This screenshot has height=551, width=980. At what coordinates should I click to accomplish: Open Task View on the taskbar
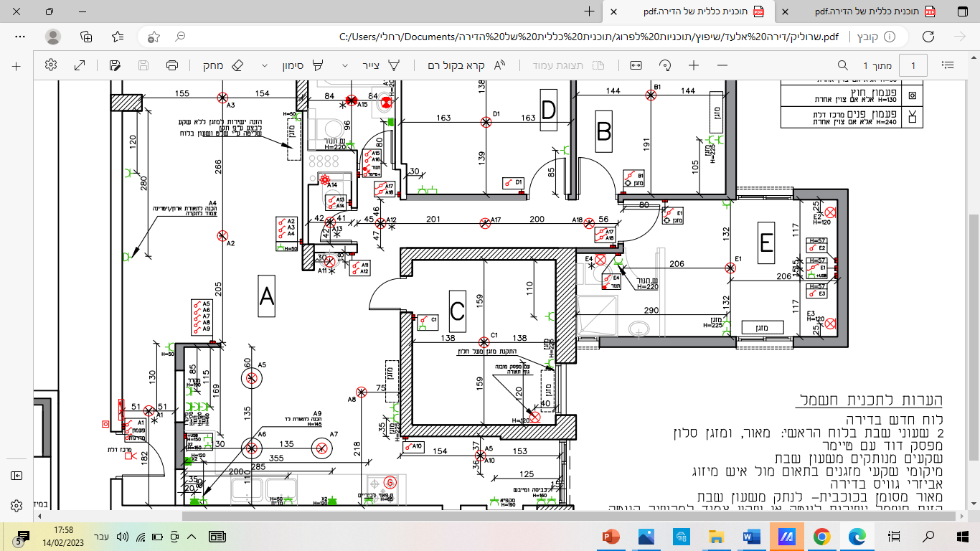[895, 536]
